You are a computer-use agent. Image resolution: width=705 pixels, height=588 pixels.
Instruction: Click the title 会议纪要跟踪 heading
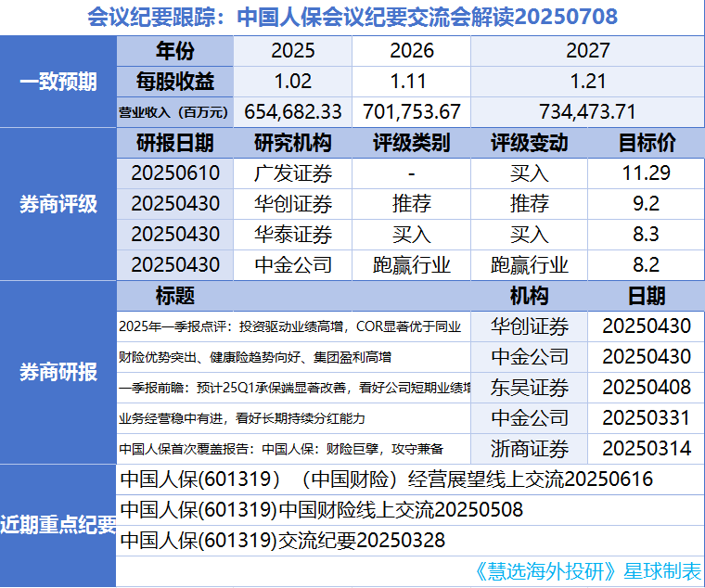352,17
